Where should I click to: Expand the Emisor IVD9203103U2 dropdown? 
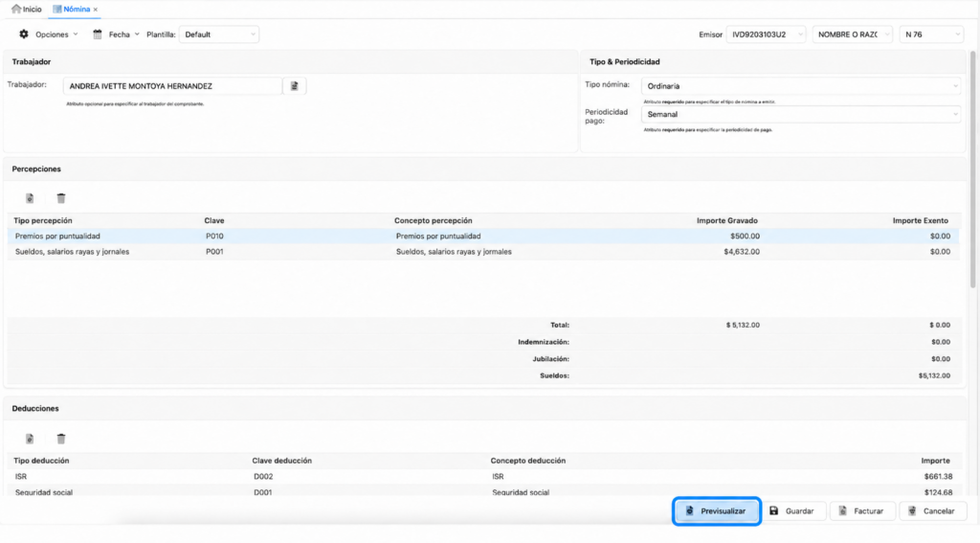click(766, 34)
